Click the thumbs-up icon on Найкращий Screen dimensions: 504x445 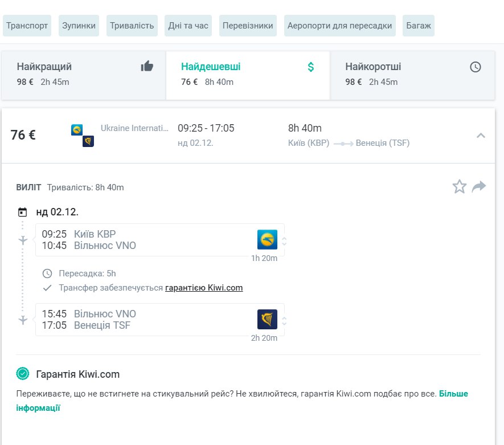[x=147, y=66]
